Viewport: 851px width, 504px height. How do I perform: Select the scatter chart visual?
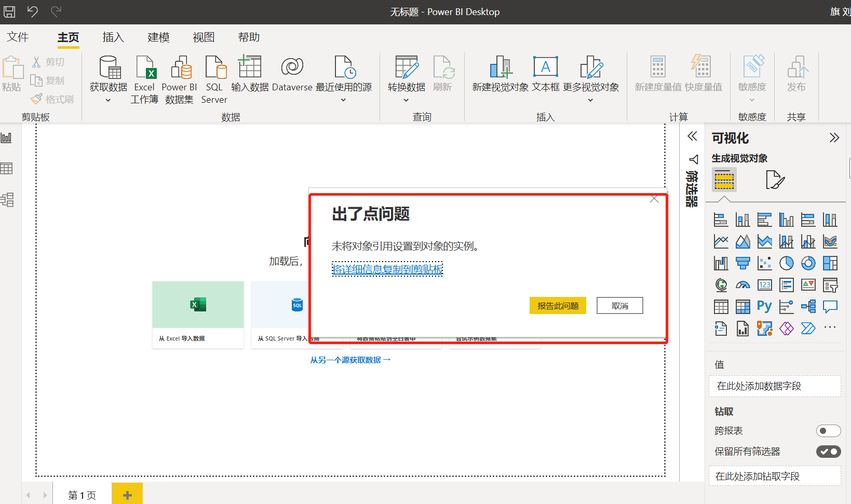click(764, 263)
